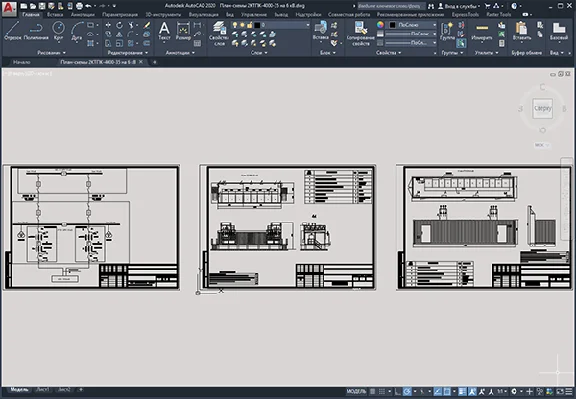Image resolution: width=576 pixels, height=399 pixels.
Task: Select the Круг circle tool
Action: click(58, 30)
